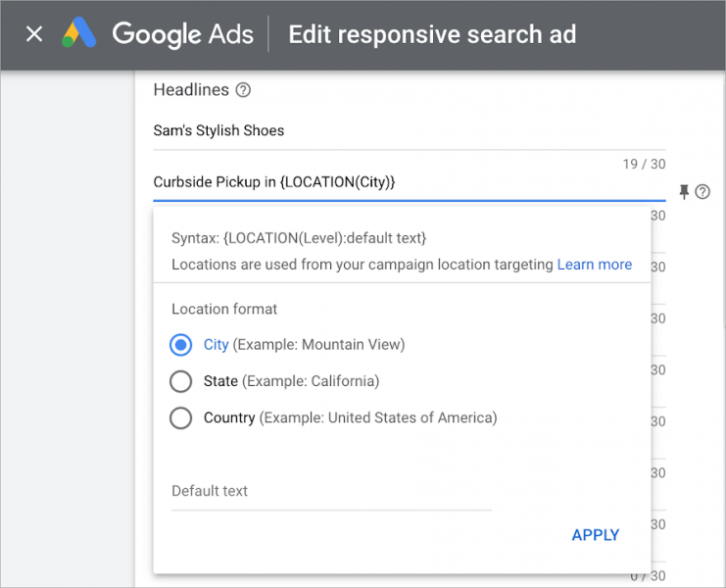Click the Google Ads wordmark text

183,35
